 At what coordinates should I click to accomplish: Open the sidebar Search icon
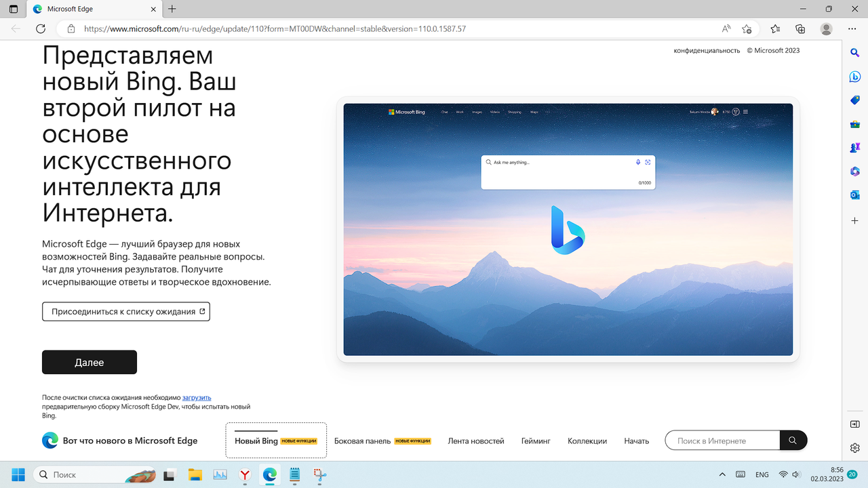[855, 52]
